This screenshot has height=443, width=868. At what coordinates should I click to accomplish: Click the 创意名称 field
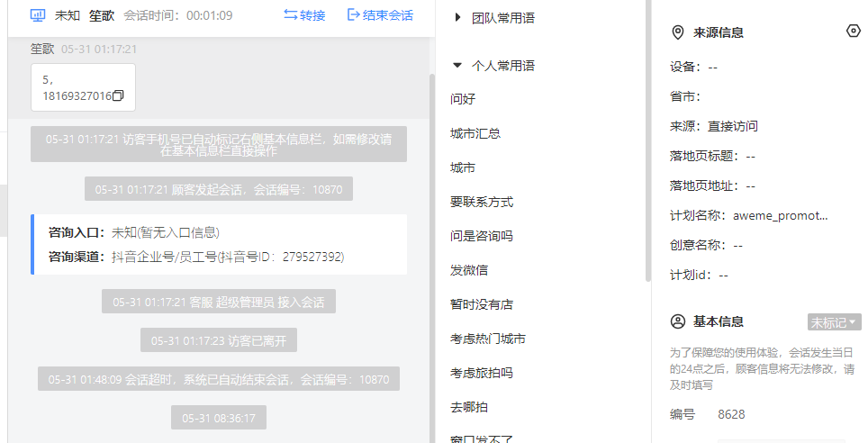coord(706,245)
